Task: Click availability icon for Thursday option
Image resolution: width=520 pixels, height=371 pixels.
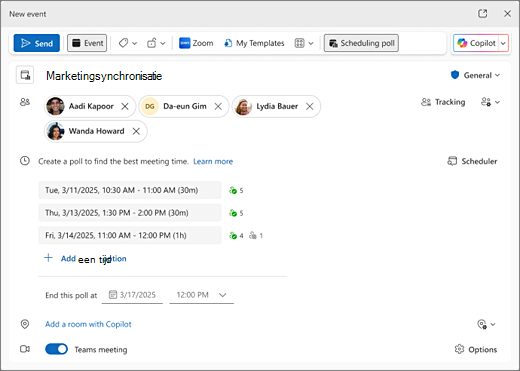Action: tap(233, 213)
